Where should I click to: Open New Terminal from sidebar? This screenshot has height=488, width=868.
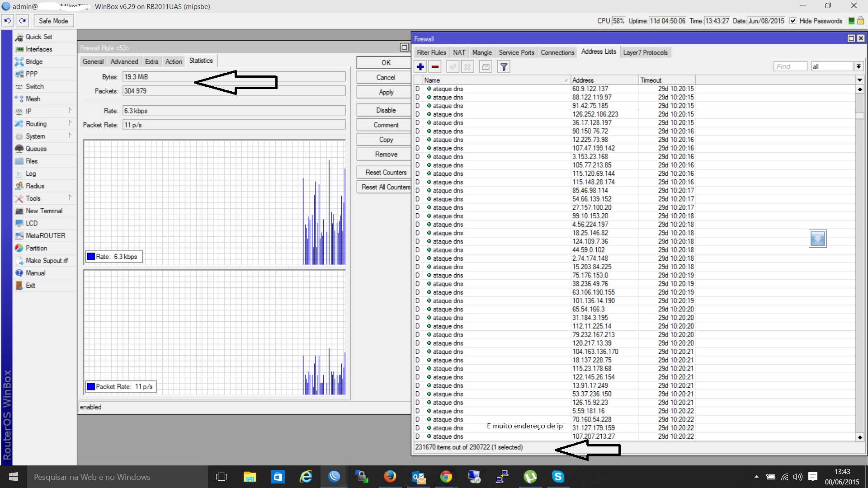[44, 211]
